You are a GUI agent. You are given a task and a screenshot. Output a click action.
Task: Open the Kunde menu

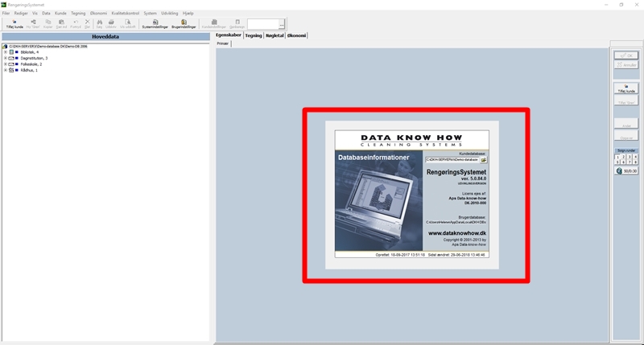point(60,13)
